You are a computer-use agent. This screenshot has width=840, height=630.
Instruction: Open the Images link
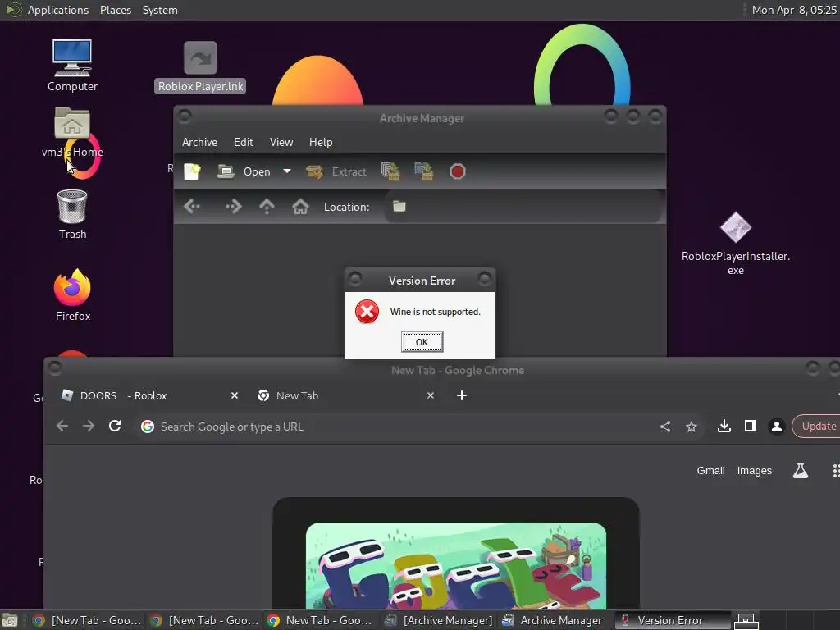tap(755, 470)
